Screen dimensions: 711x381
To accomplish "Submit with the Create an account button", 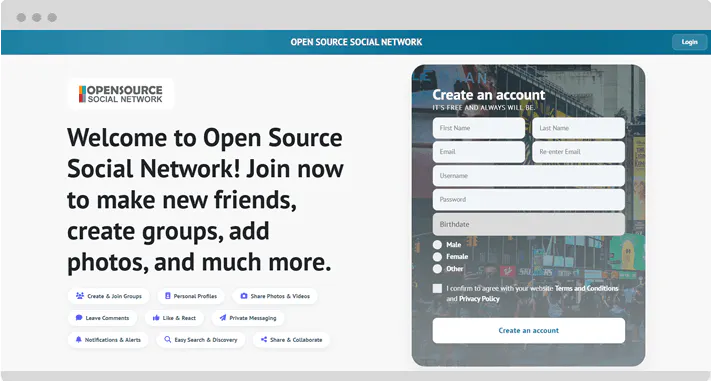I will (x=529, y=330).
